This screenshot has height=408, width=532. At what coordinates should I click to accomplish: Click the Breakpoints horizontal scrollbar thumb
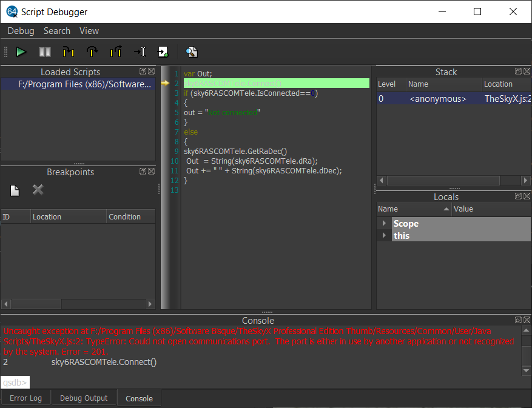(x=36, y=304)
